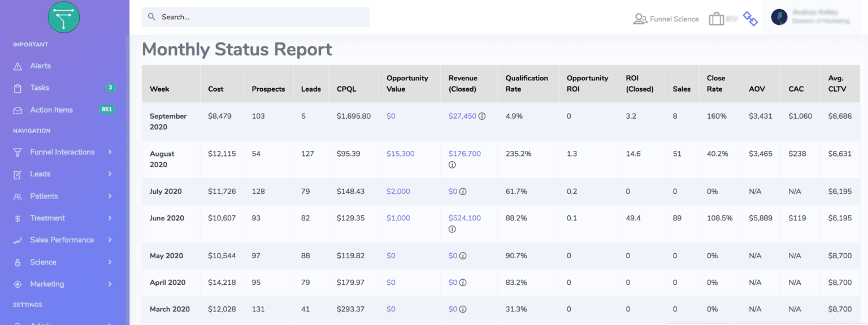Open the $176,700 August revenue link
Image resolution: width=868 pixels, height=325 pixels.
465,154
